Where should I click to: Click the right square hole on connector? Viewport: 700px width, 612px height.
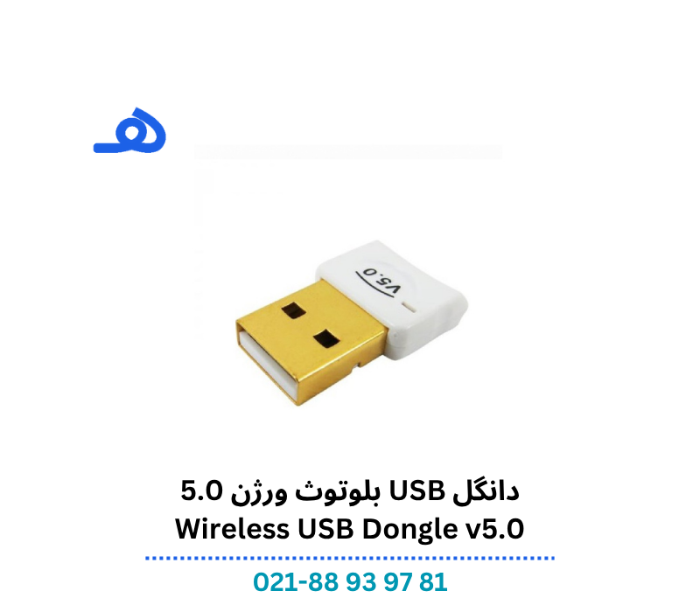pyautogui.click(x=326, y=339)
